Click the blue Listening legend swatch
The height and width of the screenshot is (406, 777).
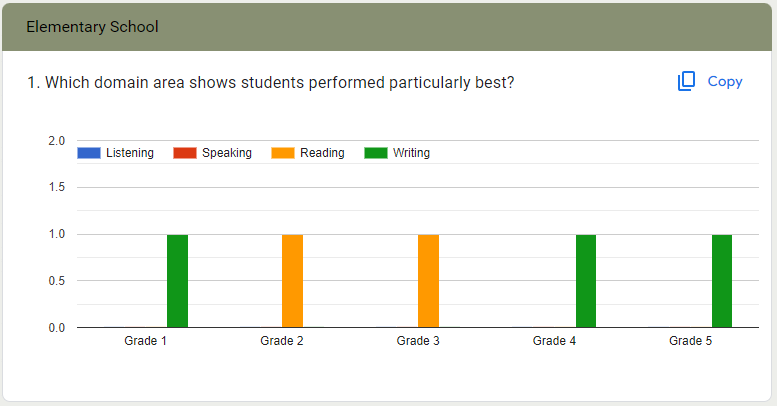point(89,153)
